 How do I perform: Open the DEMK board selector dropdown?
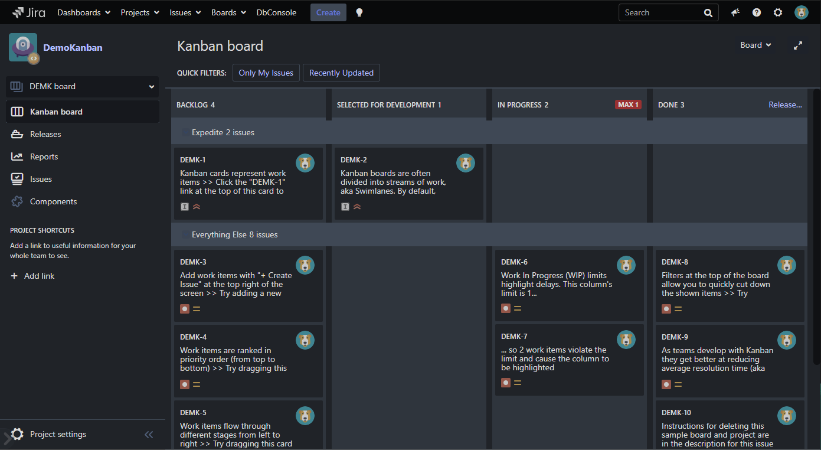click(82, 86)
